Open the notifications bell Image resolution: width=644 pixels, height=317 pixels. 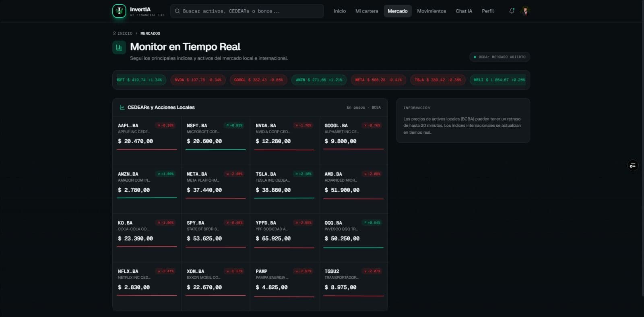pos(512,11)
